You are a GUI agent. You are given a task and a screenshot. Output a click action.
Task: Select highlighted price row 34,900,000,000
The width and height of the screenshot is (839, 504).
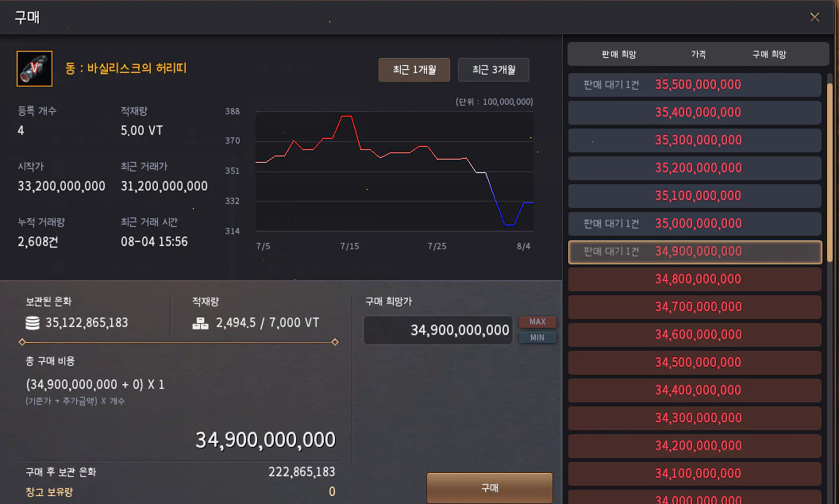coord(695,252)
